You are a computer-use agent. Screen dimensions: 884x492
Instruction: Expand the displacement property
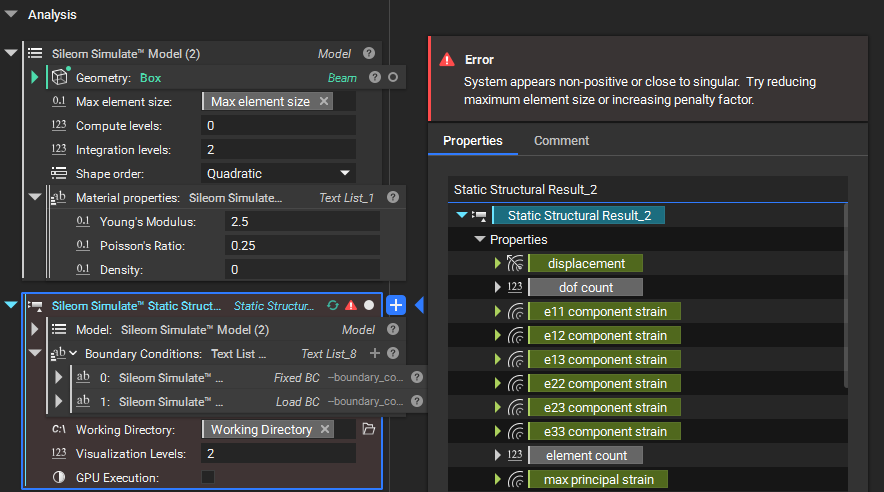497,263
